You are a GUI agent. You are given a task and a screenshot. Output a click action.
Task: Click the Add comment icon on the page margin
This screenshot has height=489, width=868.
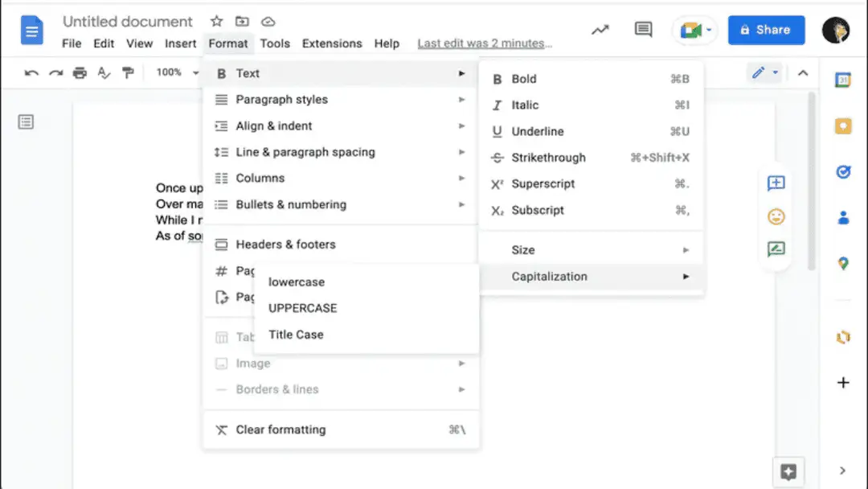pos(776,183)
